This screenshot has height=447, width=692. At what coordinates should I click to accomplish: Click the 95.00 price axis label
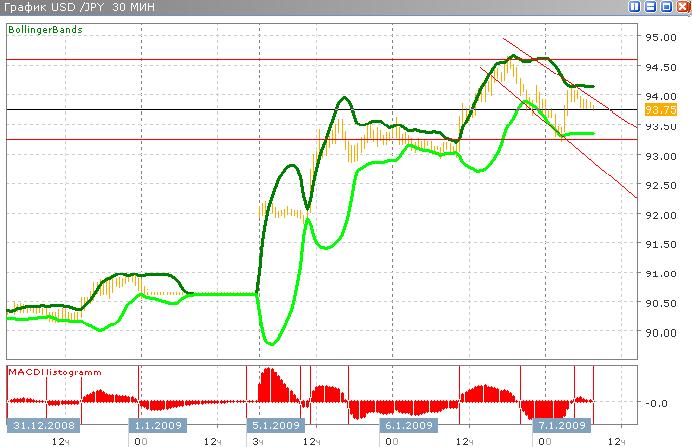coord(660,38)
